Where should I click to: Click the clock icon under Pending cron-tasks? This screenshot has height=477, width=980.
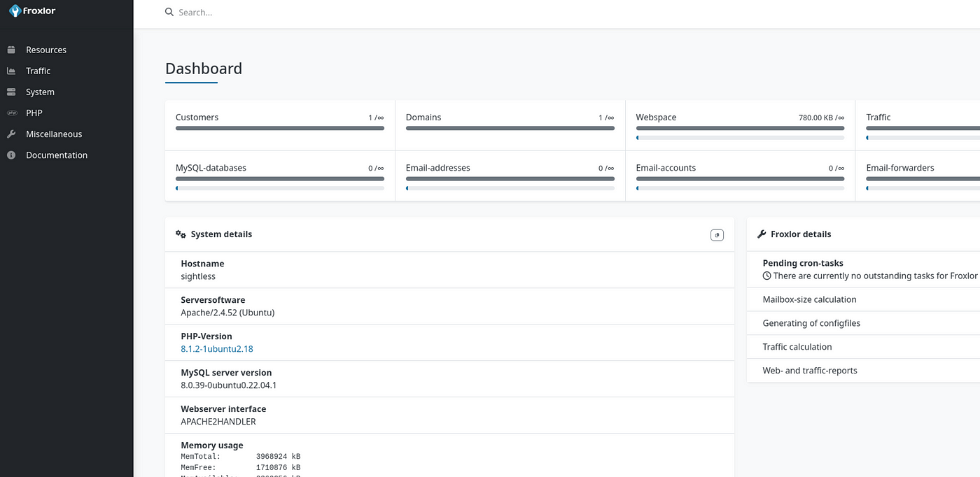767,276
